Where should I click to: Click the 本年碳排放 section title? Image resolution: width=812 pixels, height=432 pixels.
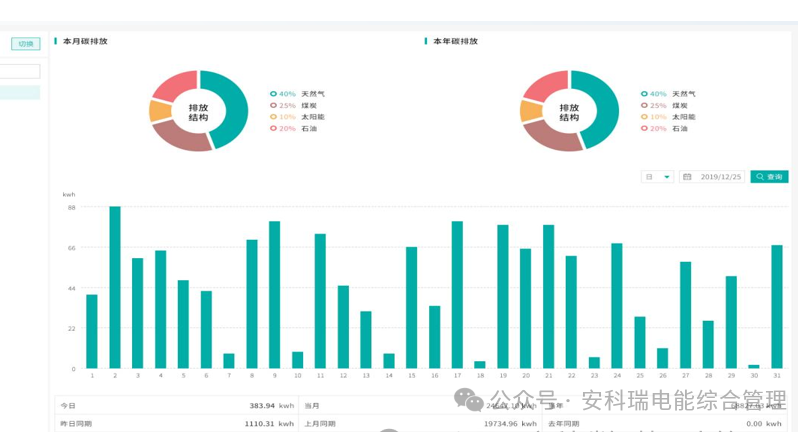click(455, 41)
